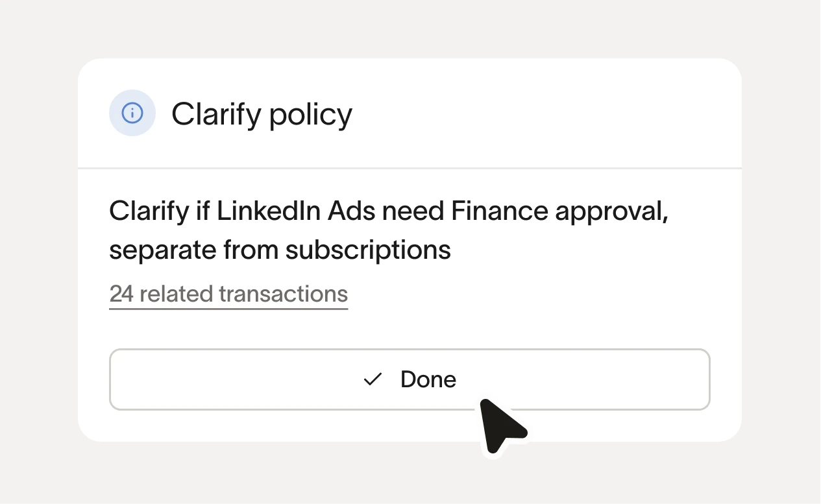The image size is (821, 504).
Task: Click the checkmark inside the Done button
Action: coord(372,379)
